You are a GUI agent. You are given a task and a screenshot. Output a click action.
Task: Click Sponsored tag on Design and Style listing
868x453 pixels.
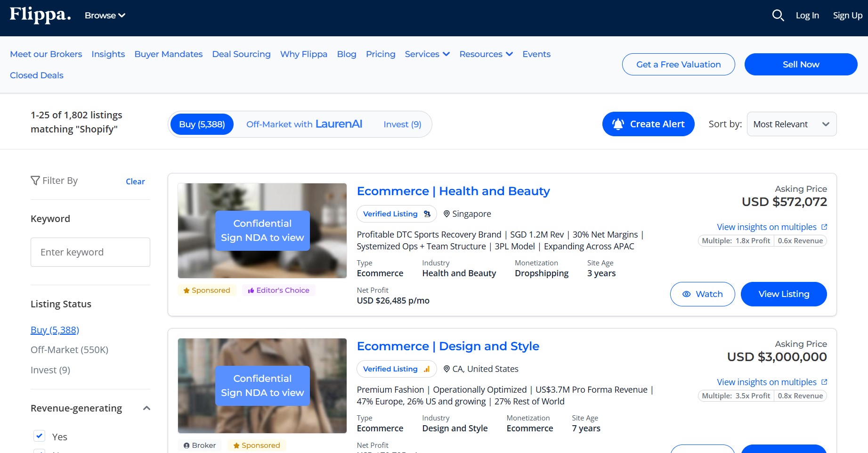257,445
